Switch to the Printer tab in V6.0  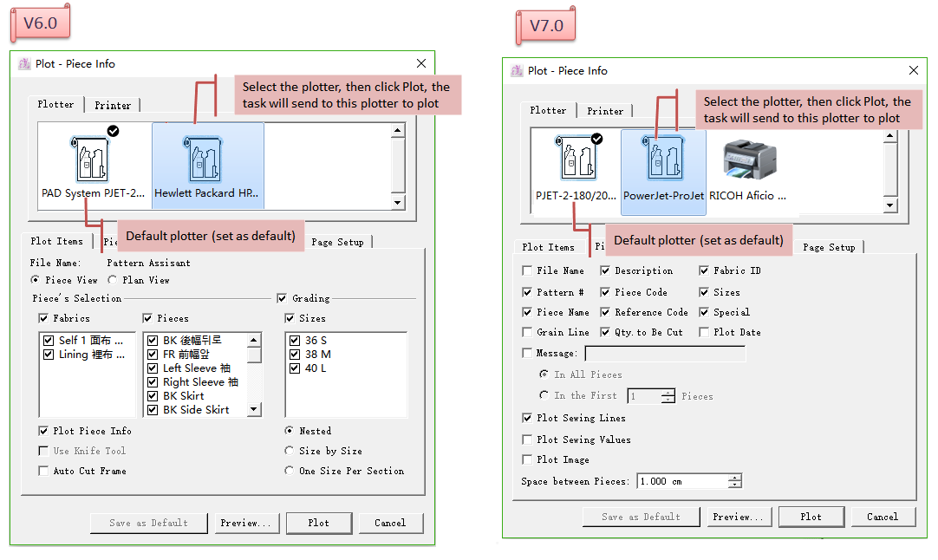point(113,106)
